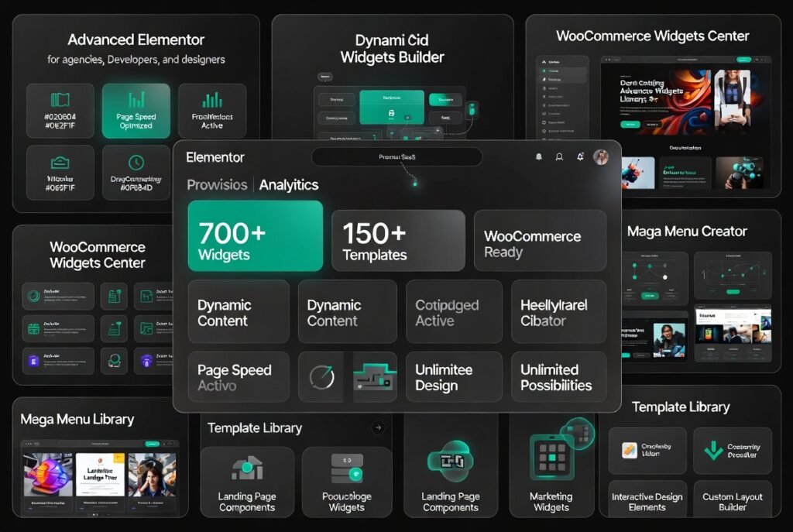
Task: Focus the Premui SaaS search bar
Action: click(397, 156)
